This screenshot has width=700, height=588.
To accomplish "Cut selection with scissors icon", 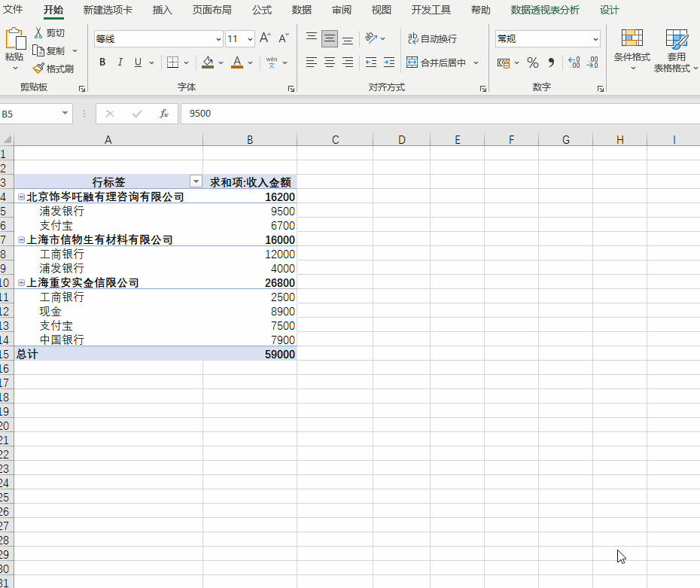I will (x=39, y=32).
